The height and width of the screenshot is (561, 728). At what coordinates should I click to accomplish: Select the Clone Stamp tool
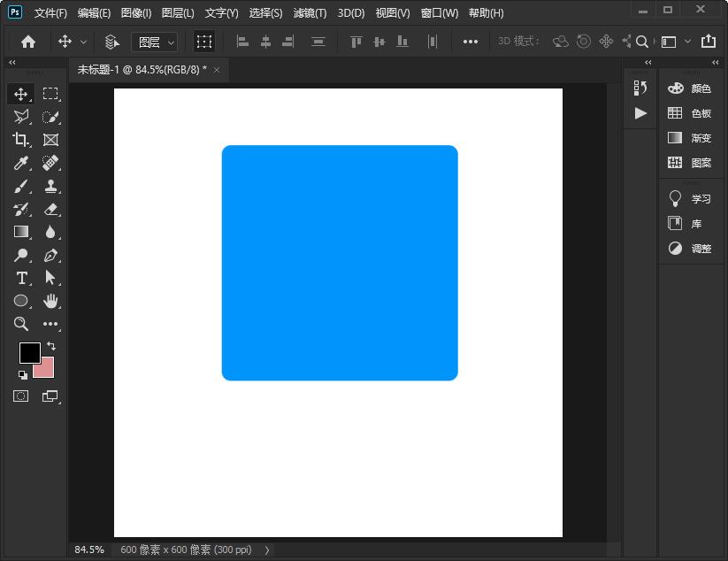(50, 186)
